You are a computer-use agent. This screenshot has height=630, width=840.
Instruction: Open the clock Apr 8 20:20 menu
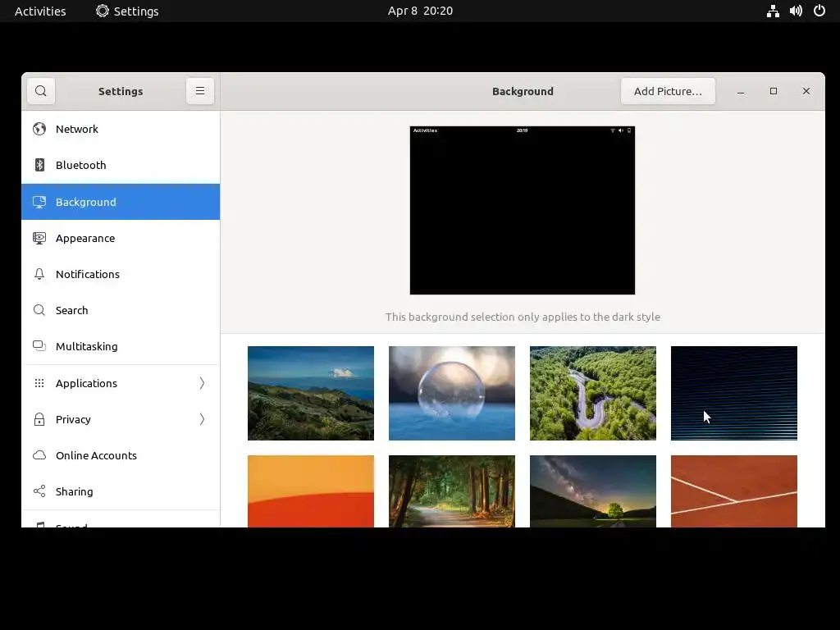(420, 11)
